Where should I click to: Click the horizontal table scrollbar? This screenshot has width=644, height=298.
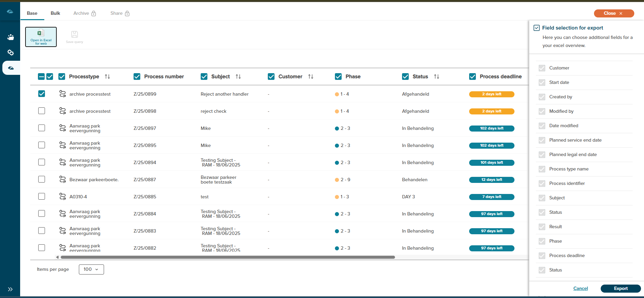pyautogui.click(x=228, y=257)
